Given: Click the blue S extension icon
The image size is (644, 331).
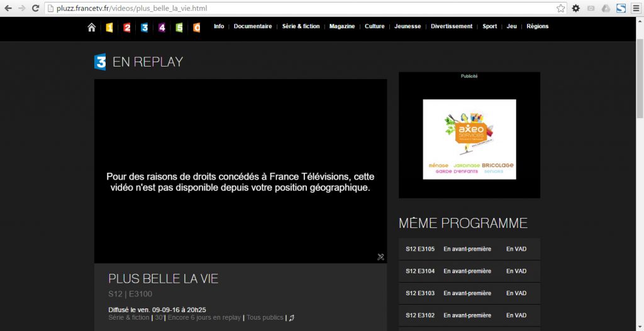Looking at the screenshot, I should click(x=621, y=8).
